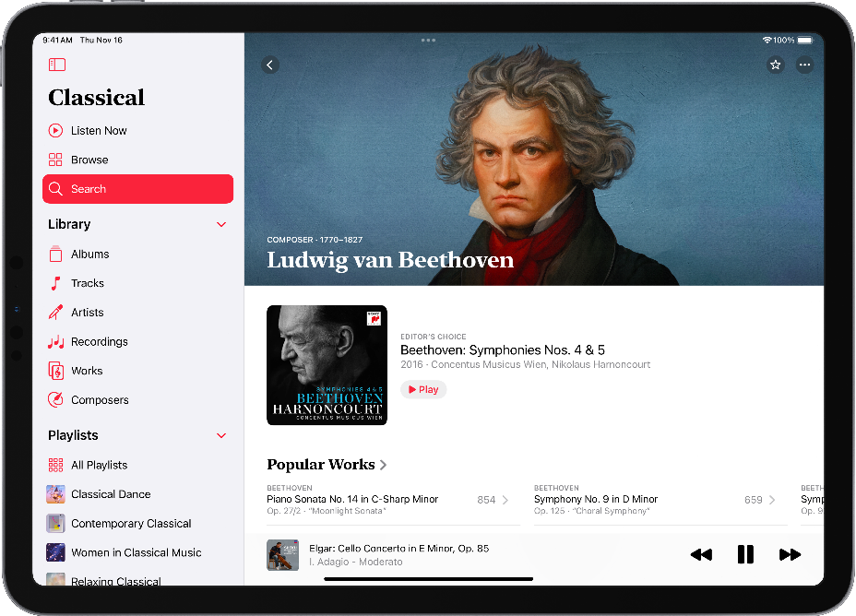This screenshot has height=616, width=856.
Task: Go back with the chevron button
Action: point(270,65)
